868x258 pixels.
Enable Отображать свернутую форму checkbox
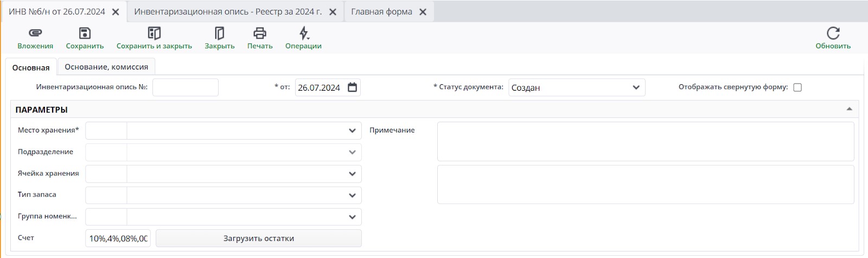click(797, 87)
